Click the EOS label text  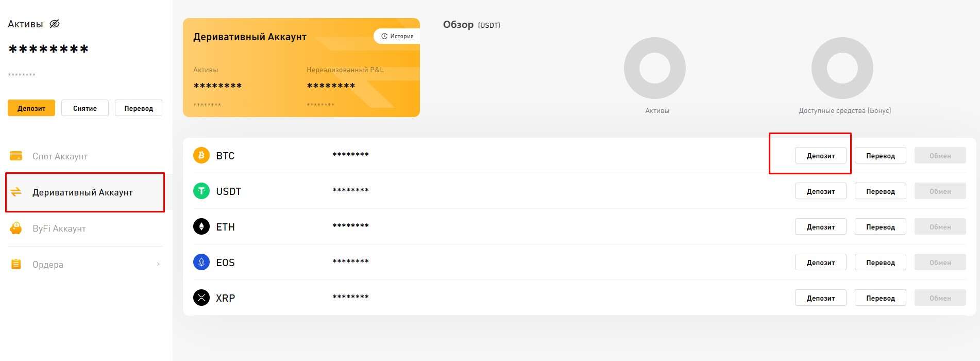pos(225,262)
